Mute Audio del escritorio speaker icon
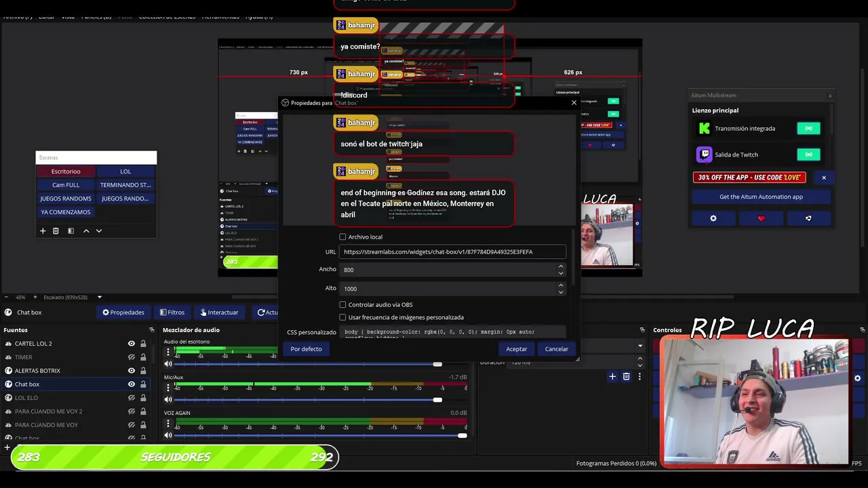This screenshot has width=868, height=488. pos(168,364)
